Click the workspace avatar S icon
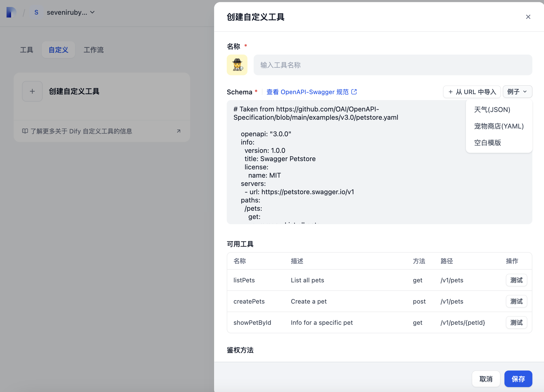 [x=36, y=12]
